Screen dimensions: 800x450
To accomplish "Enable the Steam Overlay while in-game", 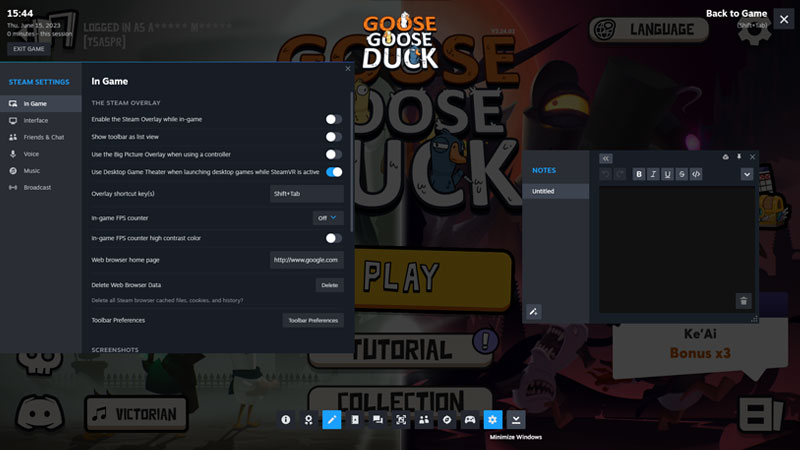I will pos(333,119).
